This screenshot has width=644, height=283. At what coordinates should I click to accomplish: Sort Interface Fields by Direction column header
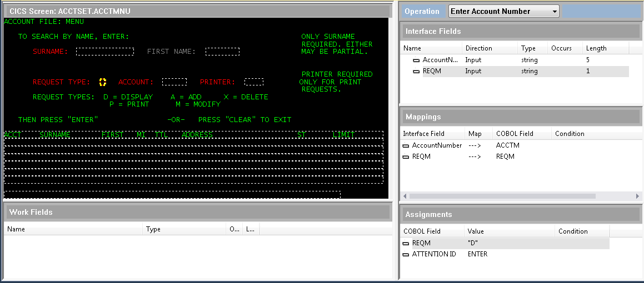(478, 48)
